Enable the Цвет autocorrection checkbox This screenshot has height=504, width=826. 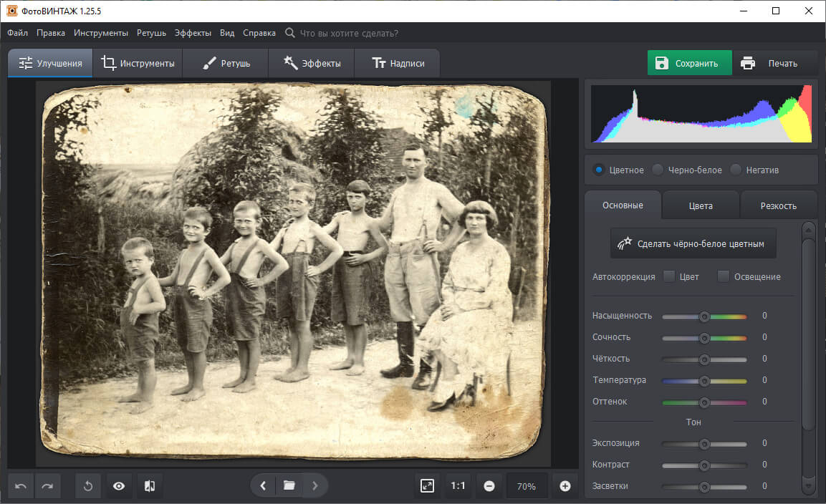click(x=668, y=276)
